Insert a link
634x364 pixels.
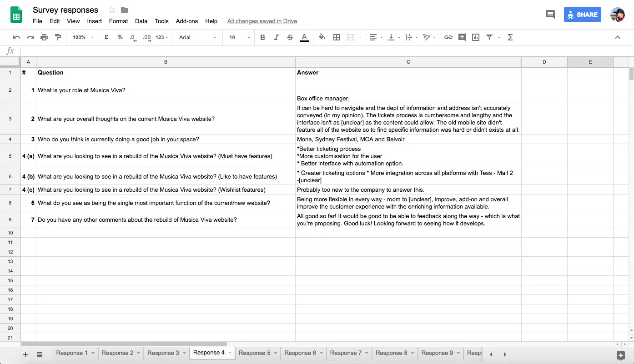pyautogui.click(x=448, y=37)
